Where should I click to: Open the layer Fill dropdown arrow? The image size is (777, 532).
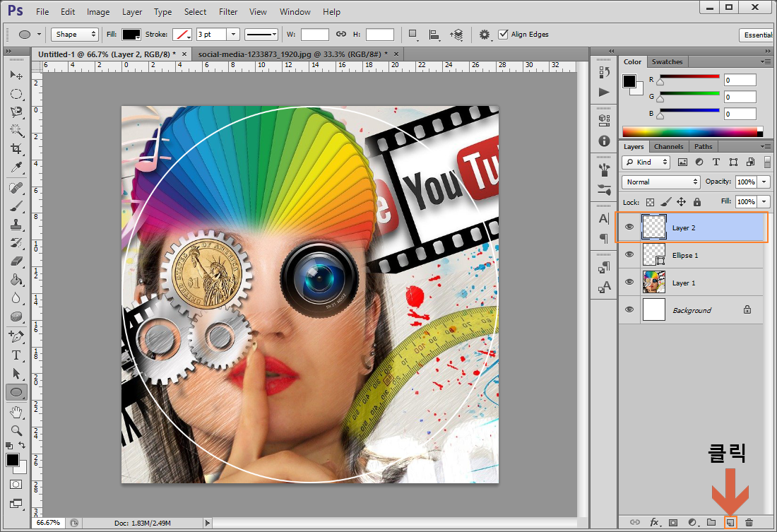[764, 202]
